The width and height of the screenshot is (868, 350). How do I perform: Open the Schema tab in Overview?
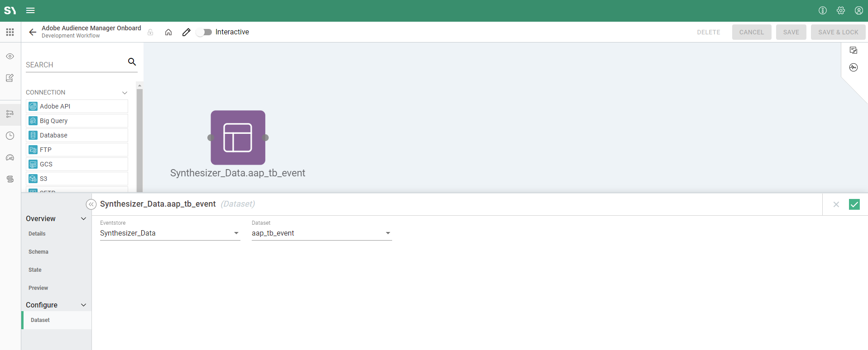38,252
